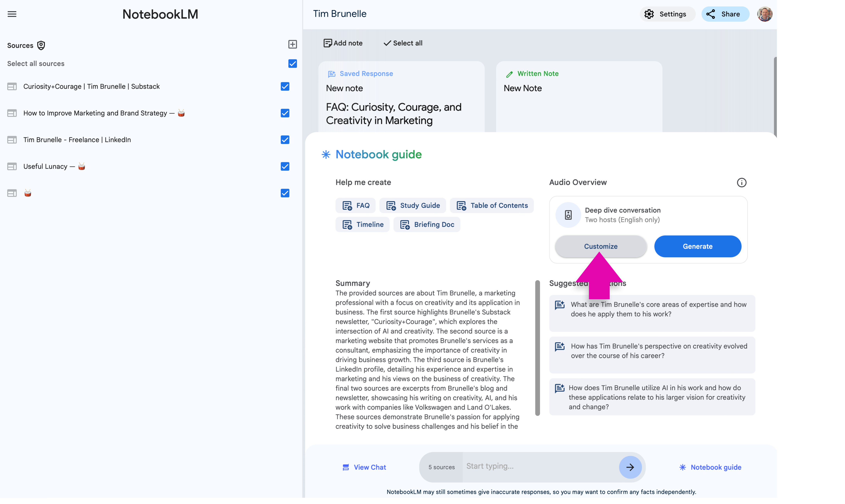Open Tim Brunelle Freelance LinkedIn source
Image resolution: width=845 pixels, height=504 pixels.
tap(77, 140)
